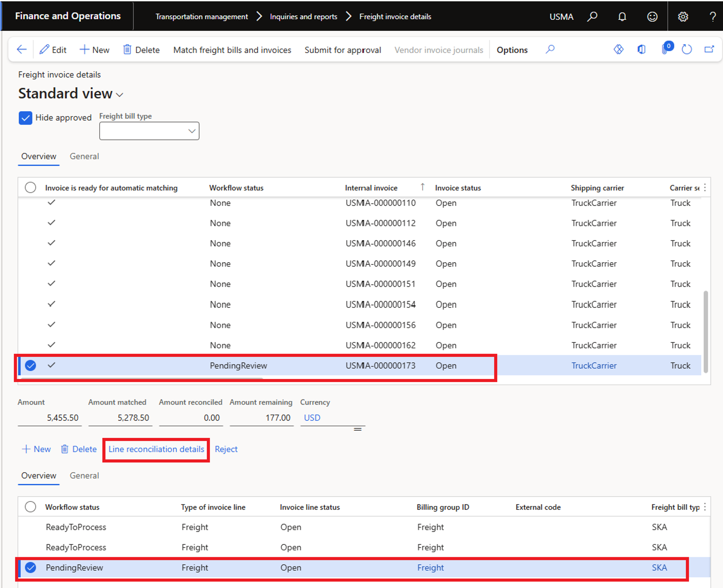The height and width of the screenshot is (588, 723).
Task: Click the Finance and Operations home title
Action: point(68,16)
